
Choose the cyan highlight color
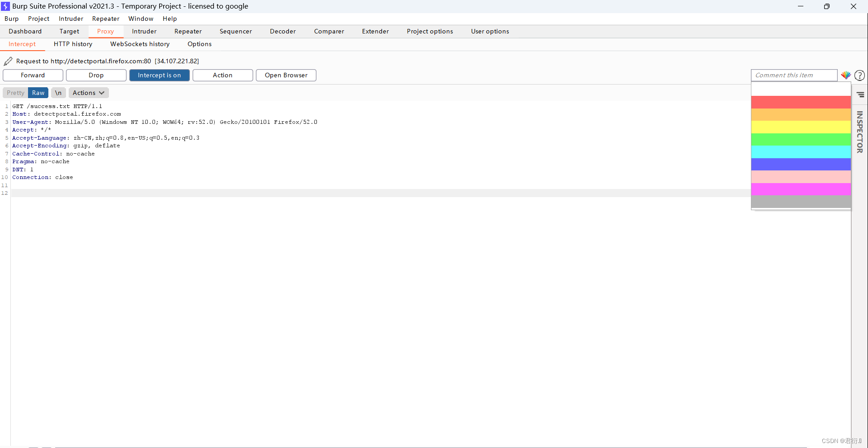[801, 152]
